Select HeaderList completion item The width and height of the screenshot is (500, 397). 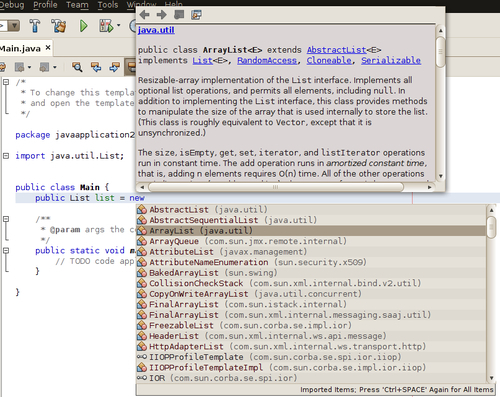[x=311, y=336]
